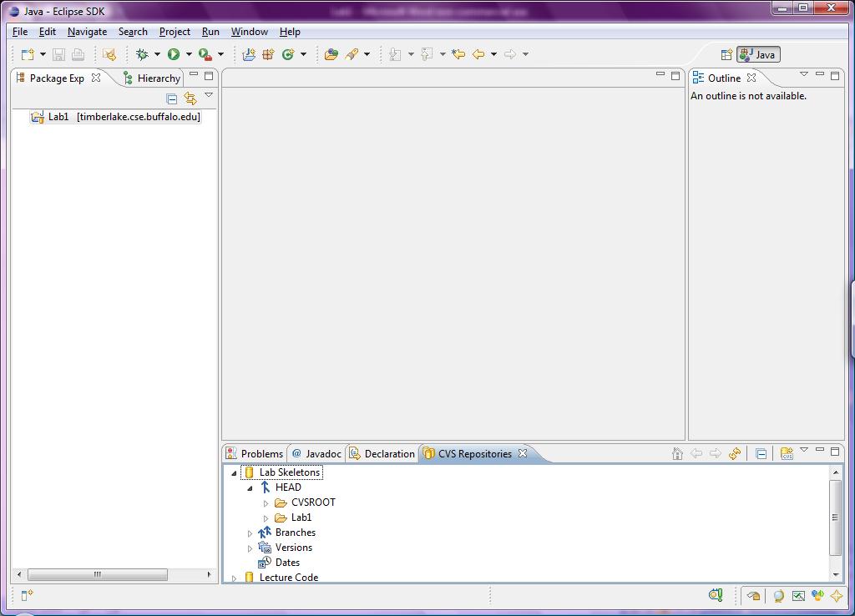
Task: Click the New Java Package icon
Action: tap(268, 54)
